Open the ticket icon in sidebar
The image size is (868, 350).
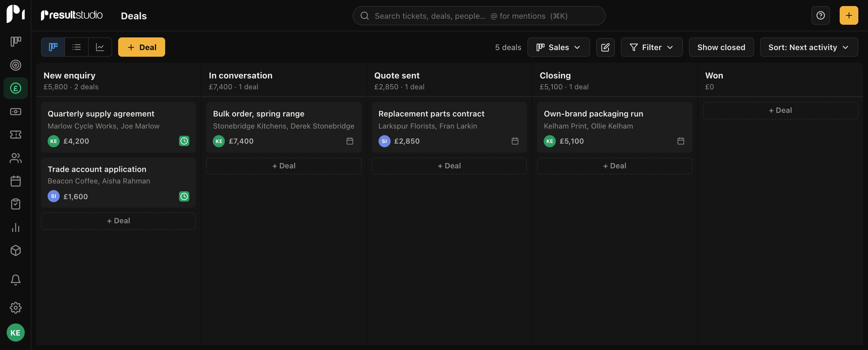coord(15,135)
